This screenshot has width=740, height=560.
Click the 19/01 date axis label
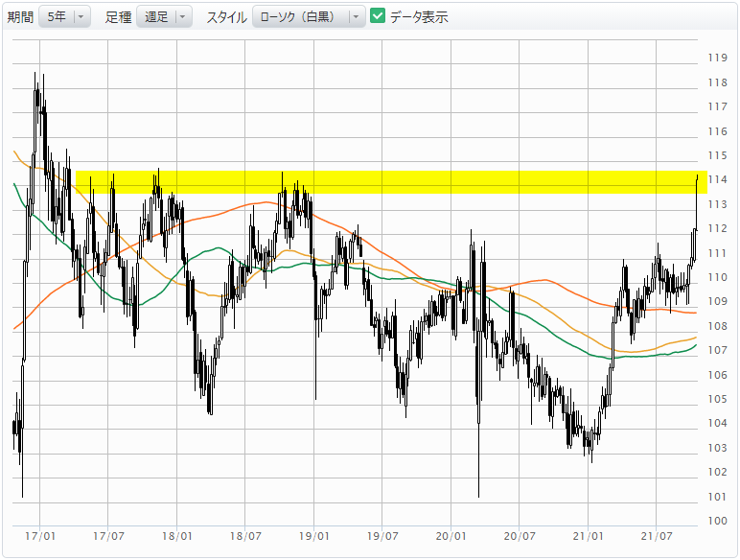[x=313, y=536]
